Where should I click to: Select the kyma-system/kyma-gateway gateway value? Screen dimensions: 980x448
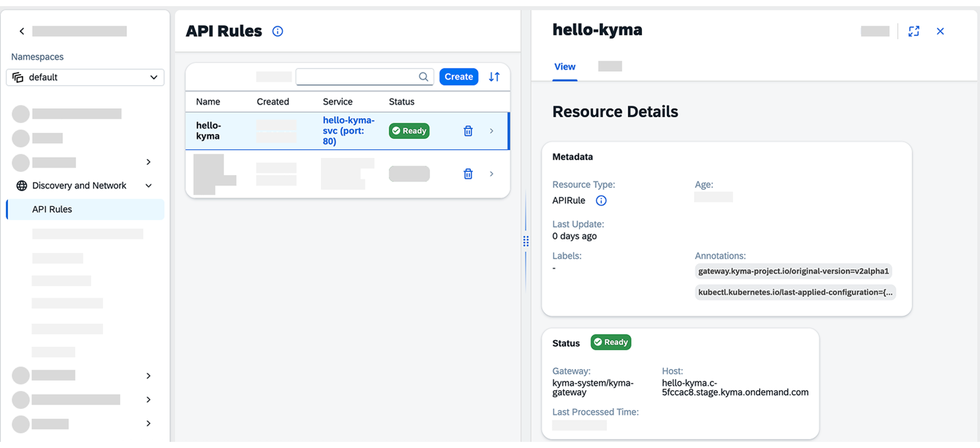click(593, 388)
